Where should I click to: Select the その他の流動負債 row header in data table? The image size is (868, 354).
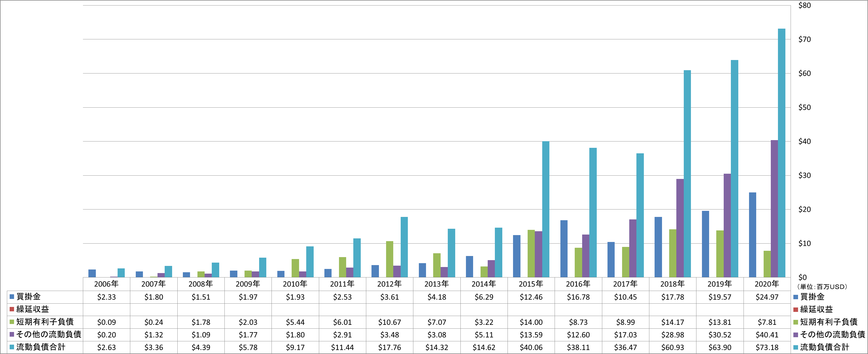click(x=45, y=334)
